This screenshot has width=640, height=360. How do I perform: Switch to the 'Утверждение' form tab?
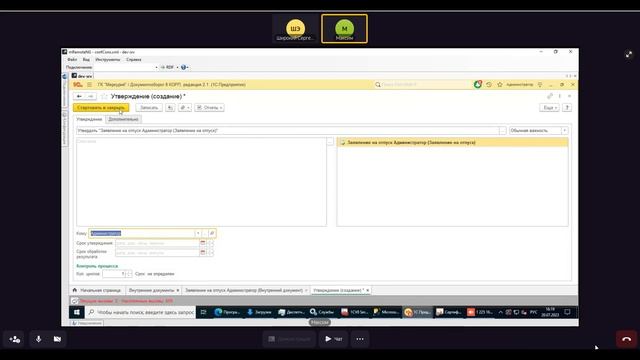pyautogui.click(x=89, y=119)
